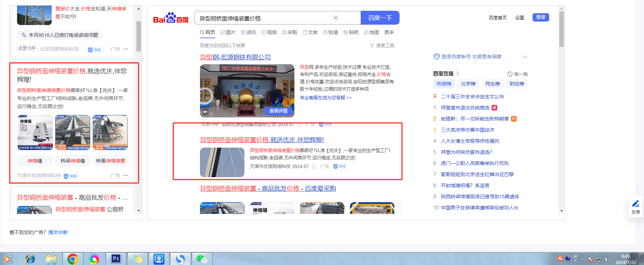Select the 财经榜 hot list tab
This screenshot has height=265, width=644.
pos(517,84)
